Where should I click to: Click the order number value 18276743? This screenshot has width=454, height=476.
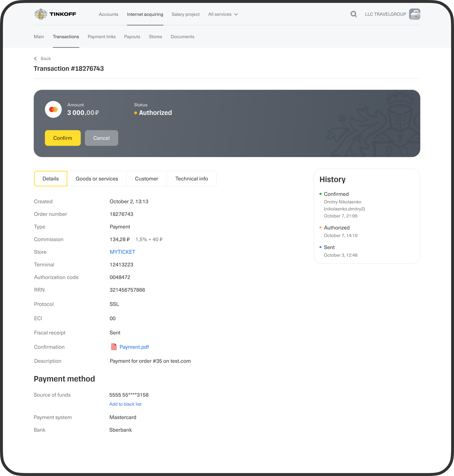[121, 214]
